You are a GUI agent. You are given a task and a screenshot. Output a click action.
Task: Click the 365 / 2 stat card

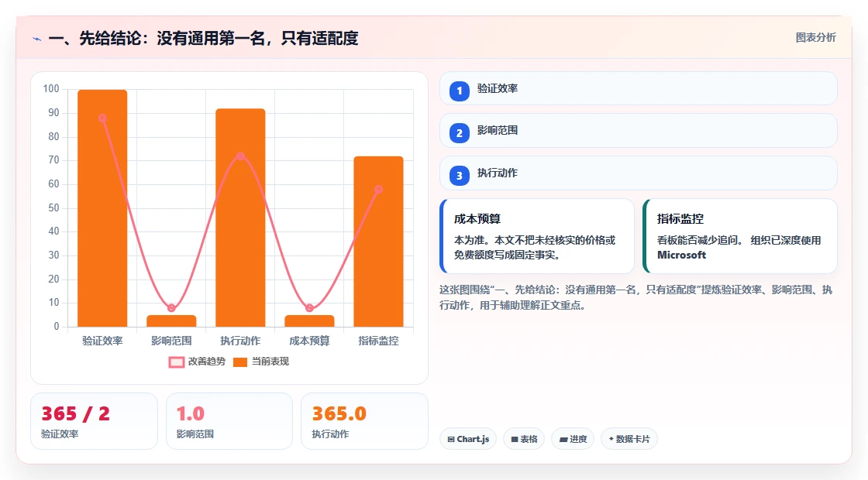(94, 421)
